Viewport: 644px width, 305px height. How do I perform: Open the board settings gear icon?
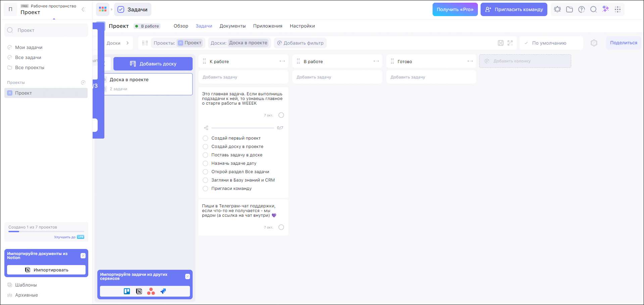click(594, 43)
